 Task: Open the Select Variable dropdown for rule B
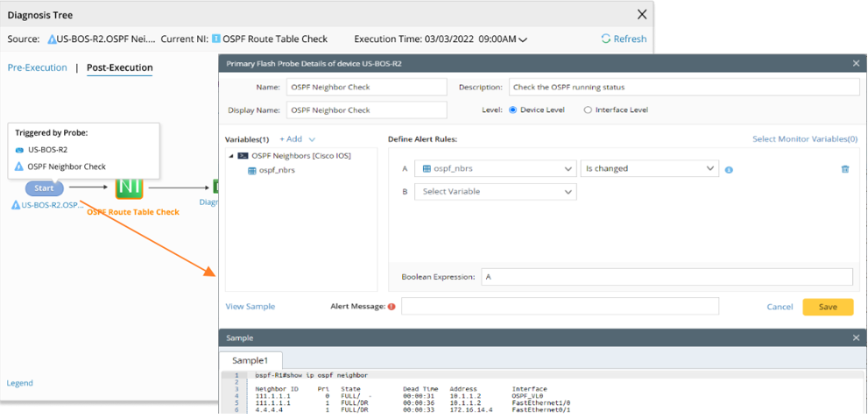pyautogui.click(x=495, y=191)
